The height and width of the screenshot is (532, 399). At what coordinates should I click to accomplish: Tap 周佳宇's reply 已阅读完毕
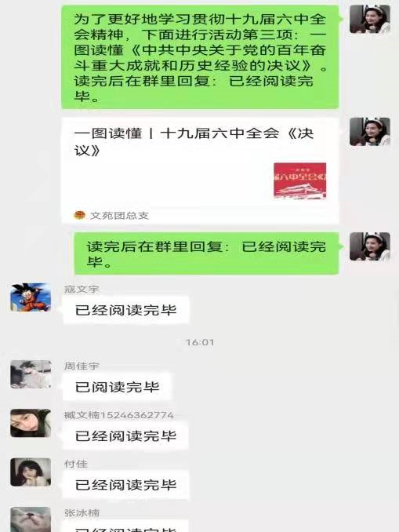click(118, 387)
